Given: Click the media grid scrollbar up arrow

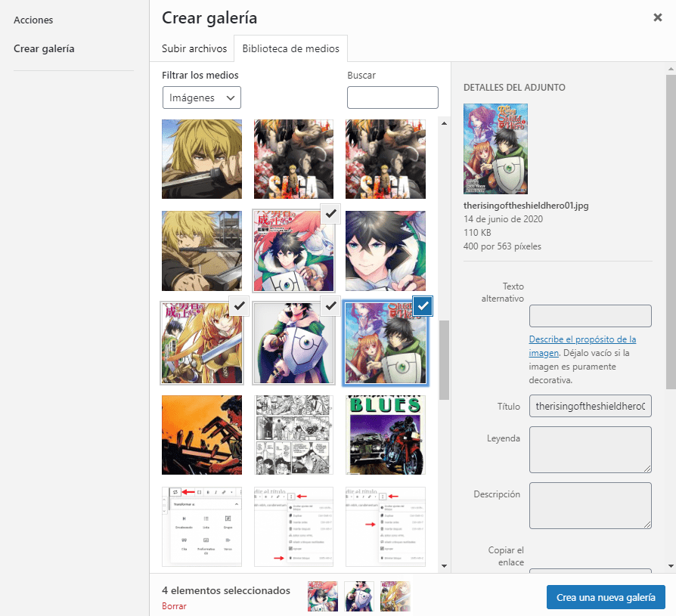Looking at the screenshot, I should [444, 123].
